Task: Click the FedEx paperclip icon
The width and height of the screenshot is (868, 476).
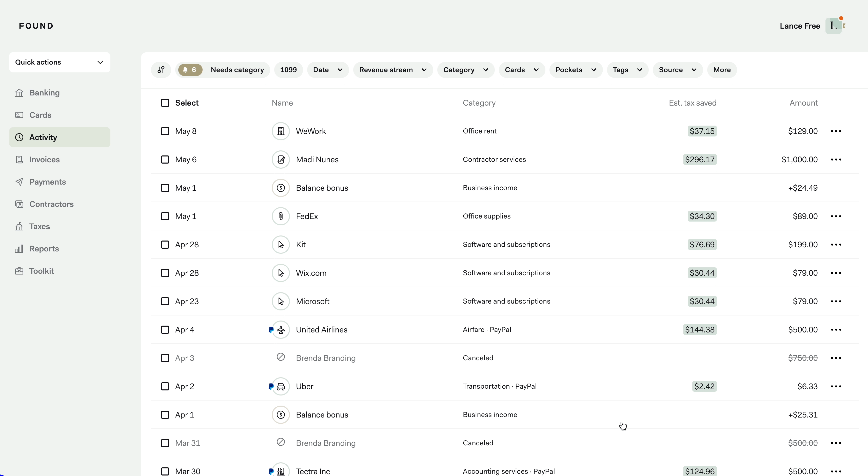Action: click(x=280, y=216)
